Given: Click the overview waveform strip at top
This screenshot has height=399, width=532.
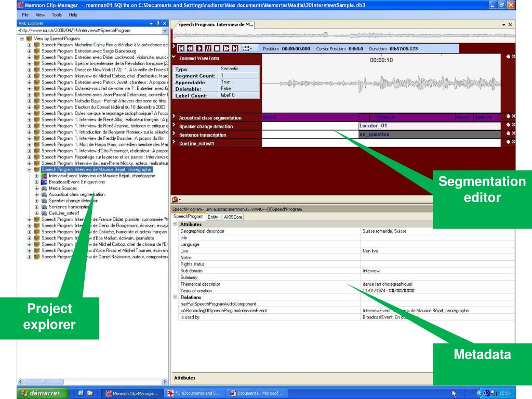Looking at the screenshot, I should click(343, 35).
